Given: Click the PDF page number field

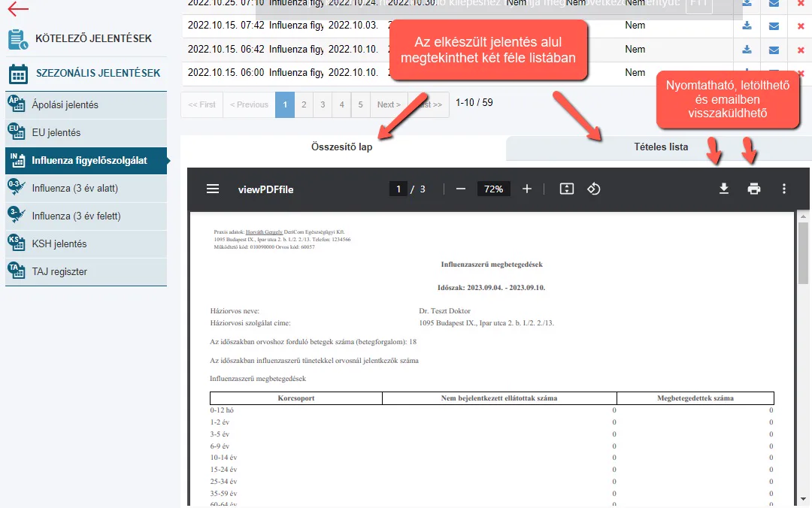Looking at the screenshot, I should click(x=398, y=189).
